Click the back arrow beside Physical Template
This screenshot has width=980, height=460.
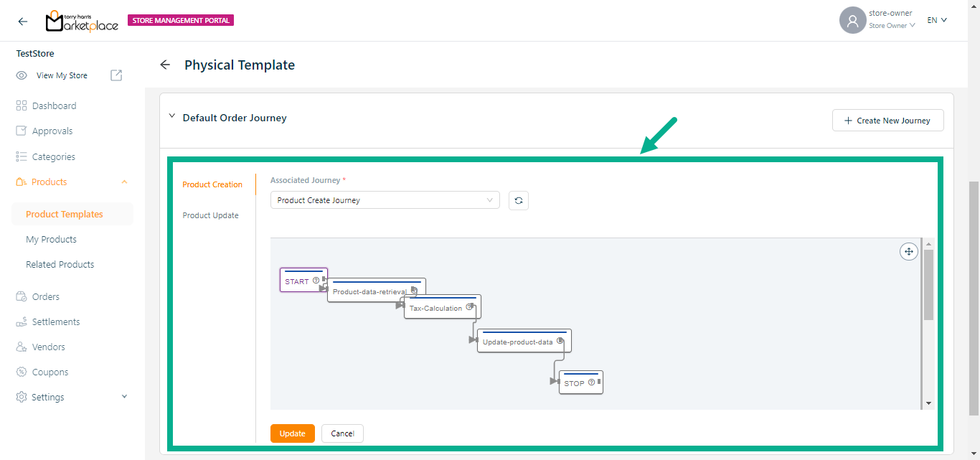165,65
